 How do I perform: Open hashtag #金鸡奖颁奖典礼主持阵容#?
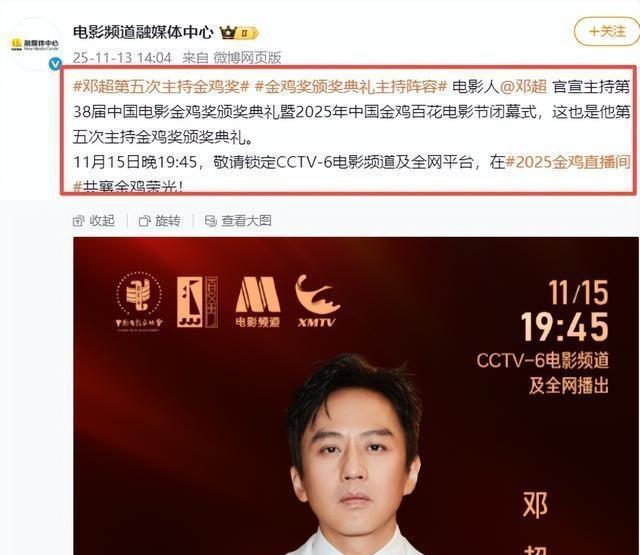[351, 87]
